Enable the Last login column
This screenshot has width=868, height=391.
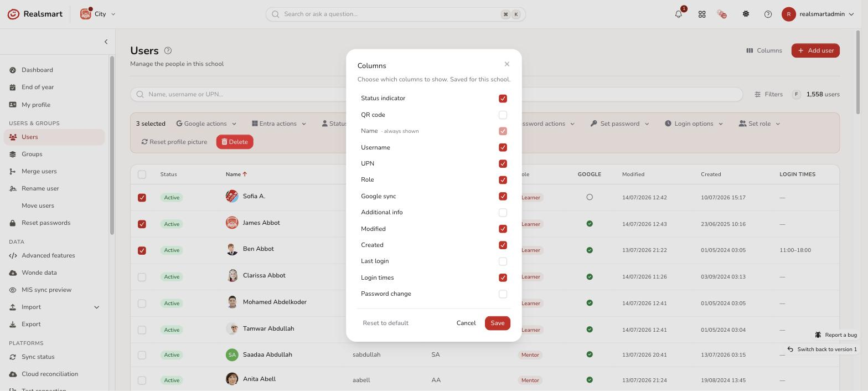pos(503,261)
